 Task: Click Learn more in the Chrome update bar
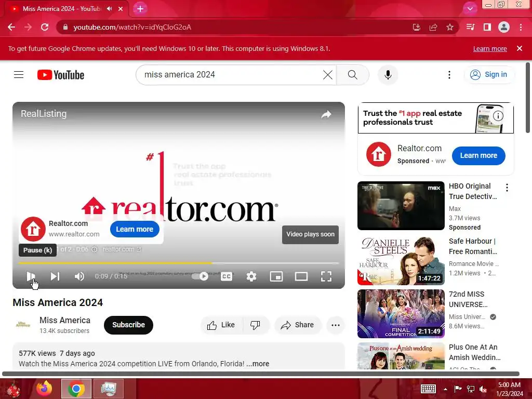click(490, 48)
